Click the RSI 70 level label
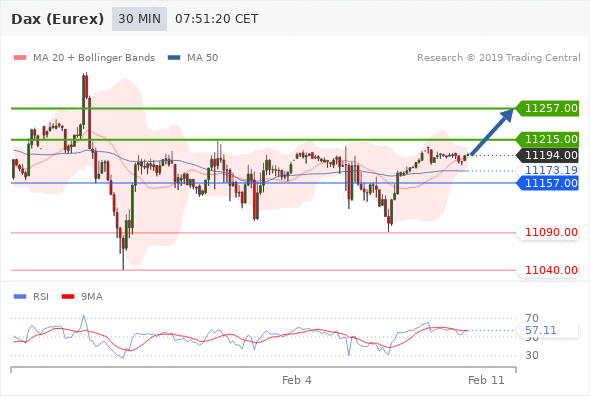590x400 pixels. click(x=532, y=318)
